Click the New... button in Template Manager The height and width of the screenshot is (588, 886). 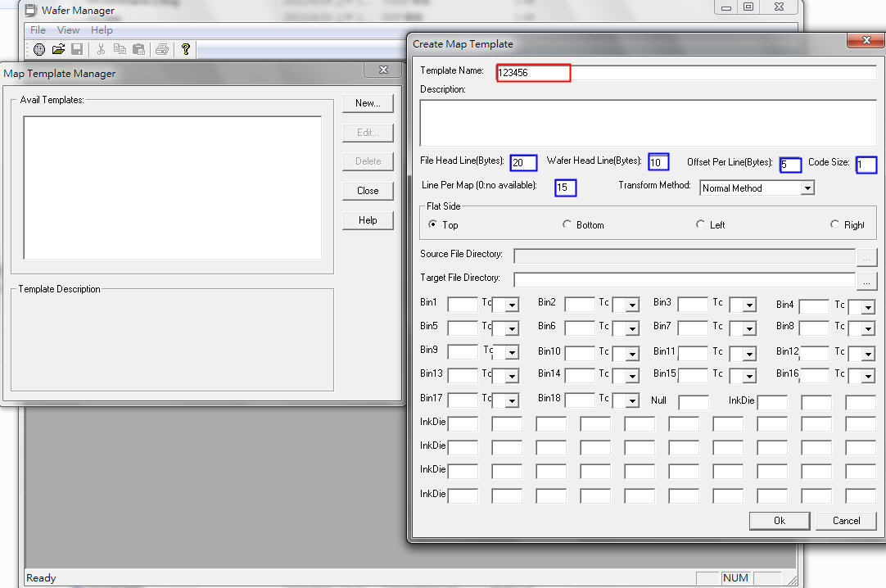368,103
